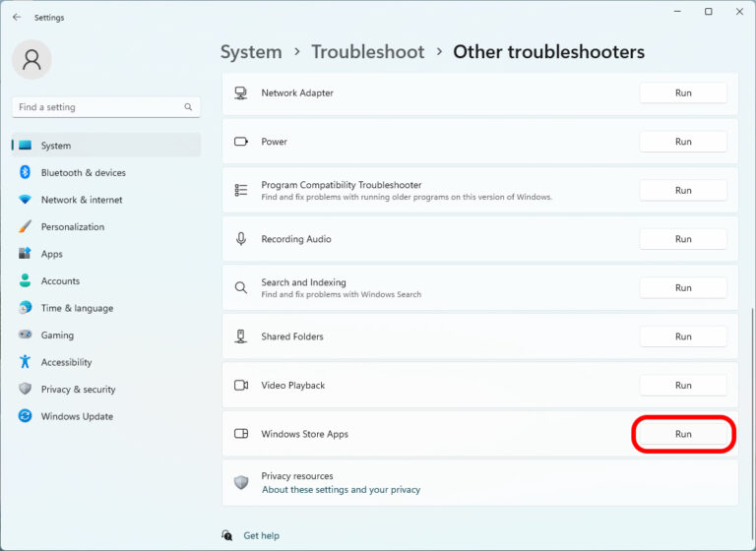
Task: Click the Privacy resources shield icon
Action: (x=241, y=482)
